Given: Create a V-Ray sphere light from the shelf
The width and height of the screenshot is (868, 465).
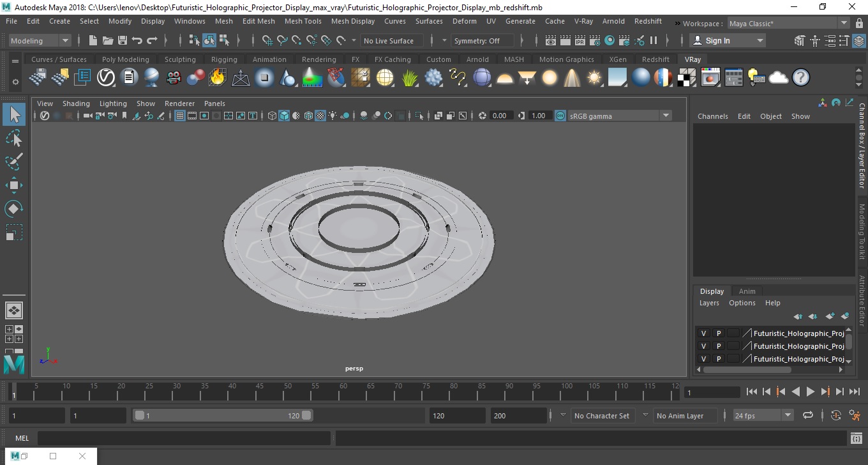Looking at the screenshot, I should 549,78.
